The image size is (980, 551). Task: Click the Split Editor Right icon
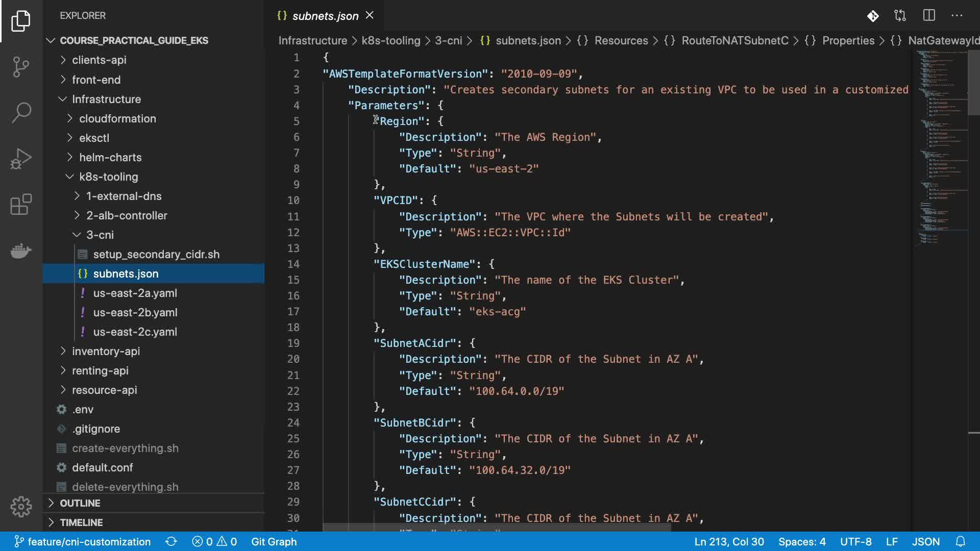tap(929, 16)
